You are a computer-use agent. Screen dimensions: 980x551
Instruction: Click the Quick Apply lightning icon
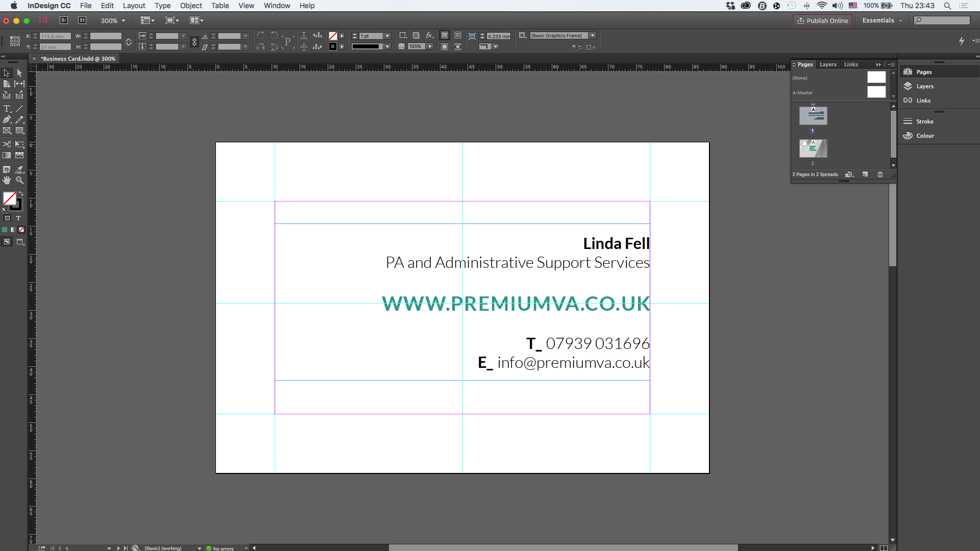coord(962,41)
